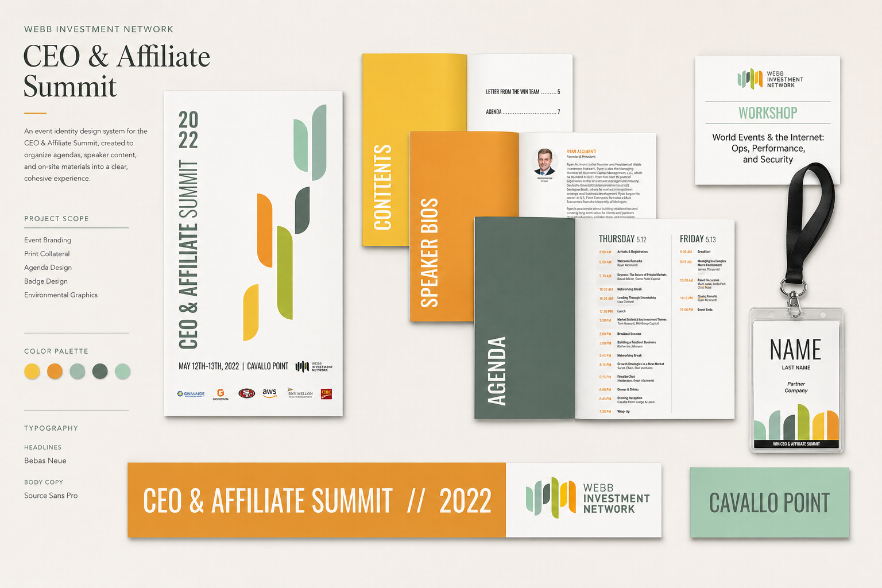Click the 'THURSDAY 5.12' agenda heading
Screen dimensions: 882x588
click(x=622, y=239)
